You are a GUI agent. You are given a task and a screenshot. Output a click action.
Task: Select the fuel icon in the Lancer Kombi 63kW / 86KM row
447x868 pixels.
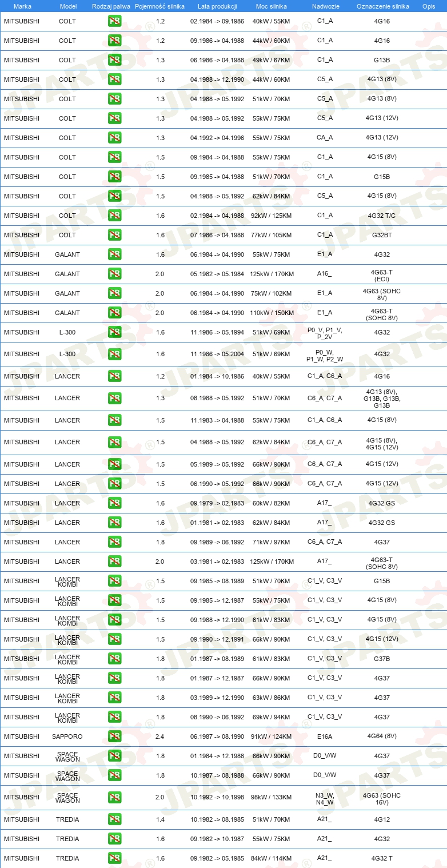(114, 698)
